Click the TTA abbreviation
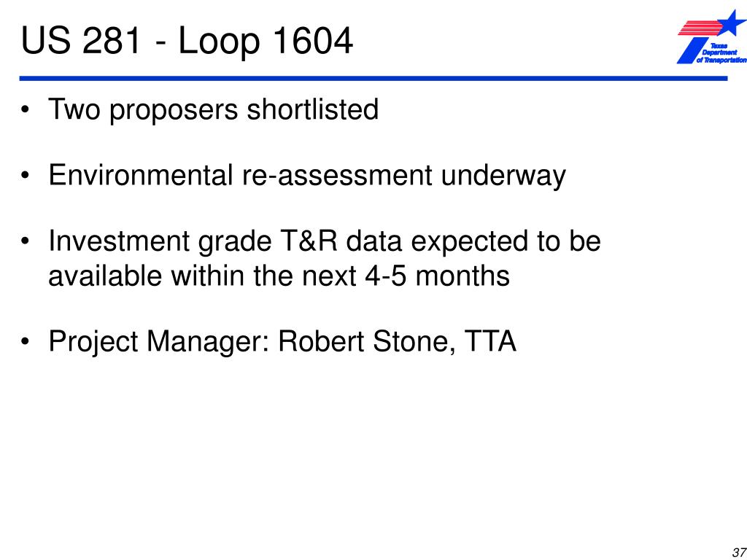 point(489,341)
